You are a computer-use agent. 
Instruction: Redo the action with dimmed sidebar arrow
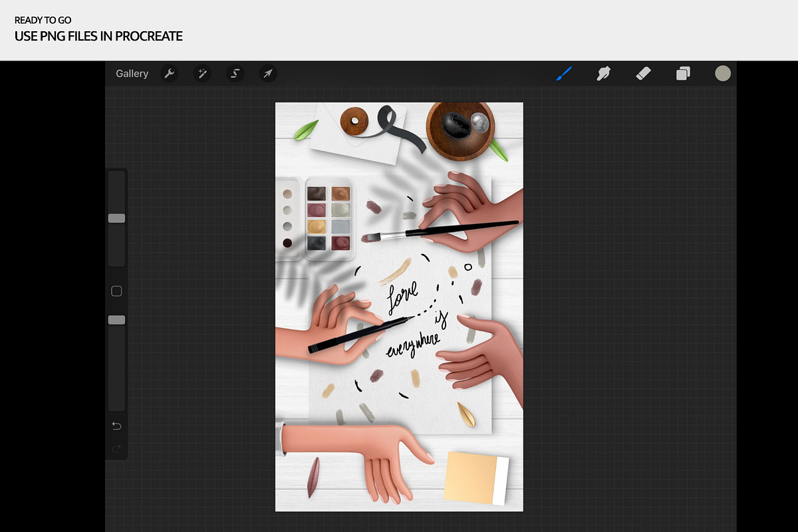pyautogui.click(x=117, y=449)
